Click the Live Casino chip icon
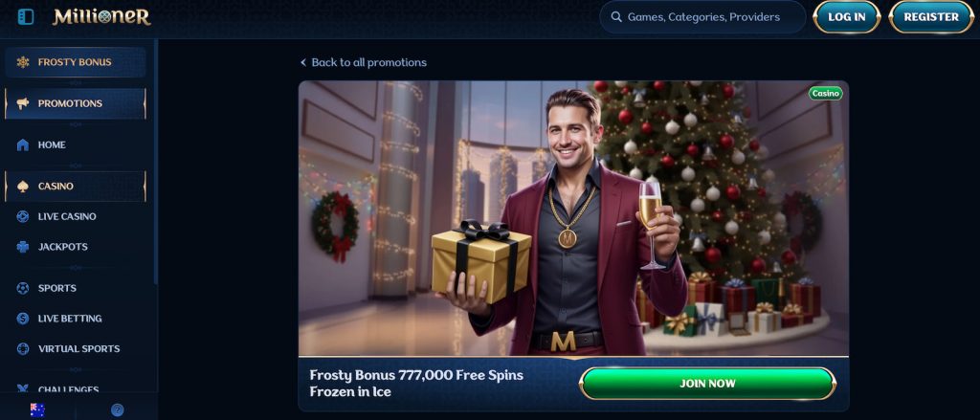This screenshot has height=420, width=980. pyautogui.click(x=23, y=217)
